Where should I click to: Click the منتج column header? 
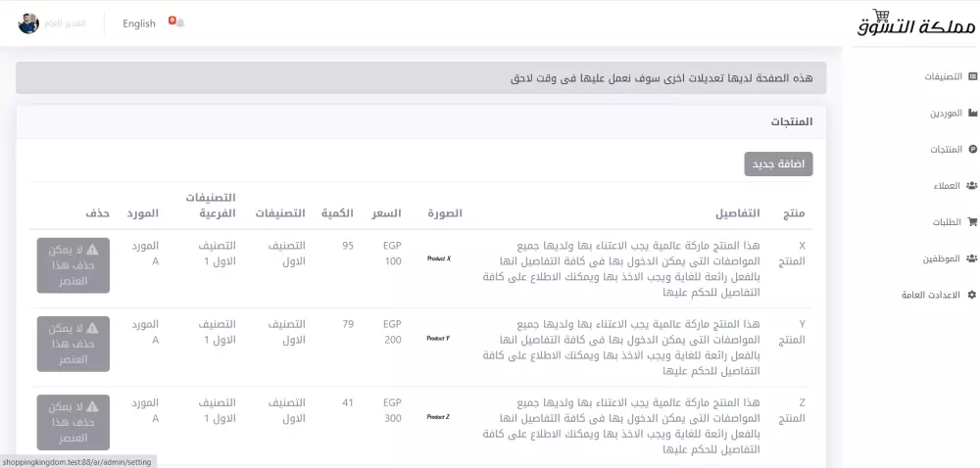click(794, 213)
